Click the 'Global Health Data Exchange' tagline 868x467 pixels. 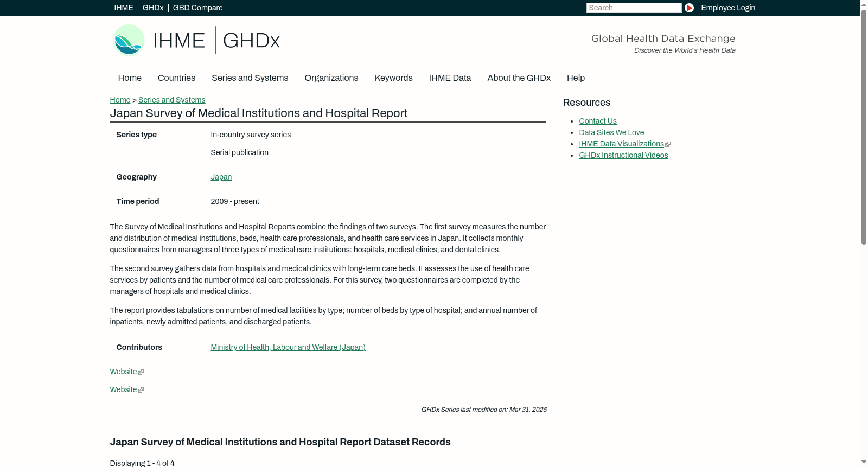pyautogui.click(x=663, y=39)
